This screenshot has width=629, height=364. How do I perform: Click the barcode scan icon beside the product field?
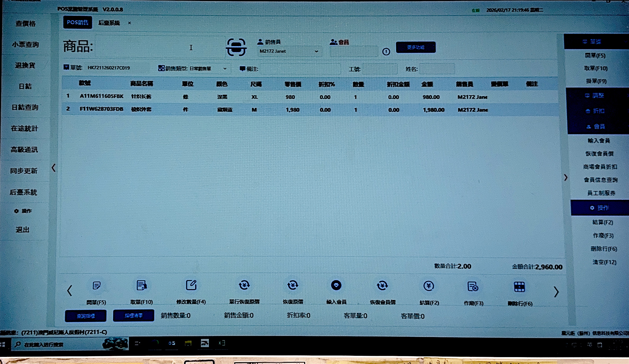coord(236,47)
